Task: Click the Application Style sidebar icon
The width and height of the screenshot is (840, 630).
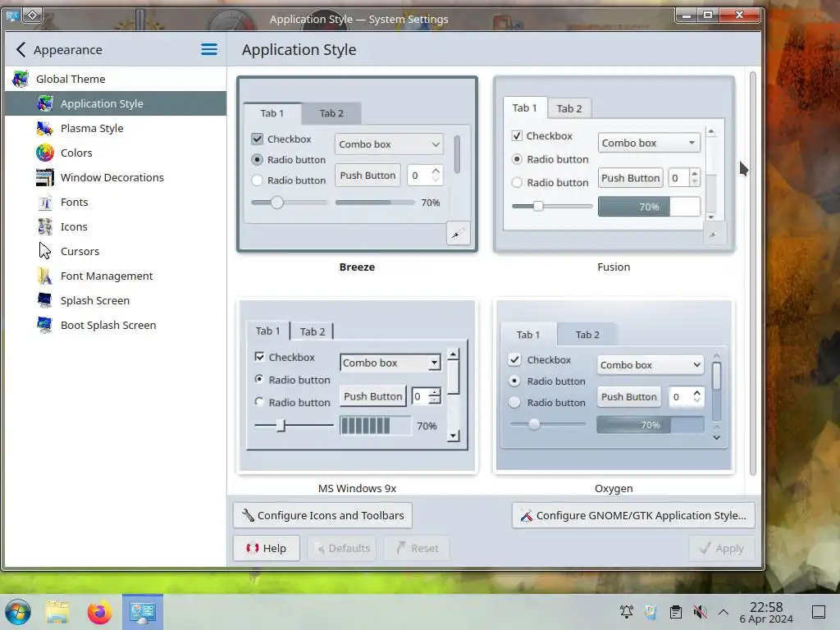Action: pyautogui.click(x=45, y=103)
